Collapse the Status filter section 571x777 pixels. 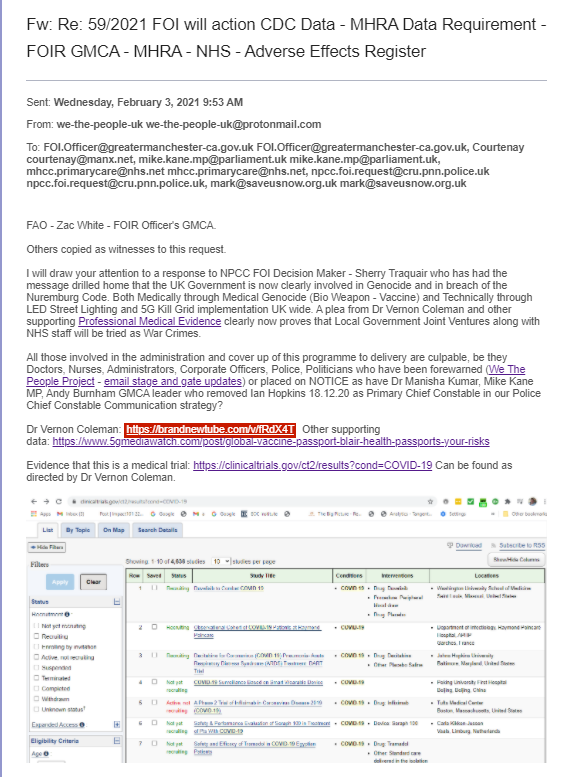(117, 602)
